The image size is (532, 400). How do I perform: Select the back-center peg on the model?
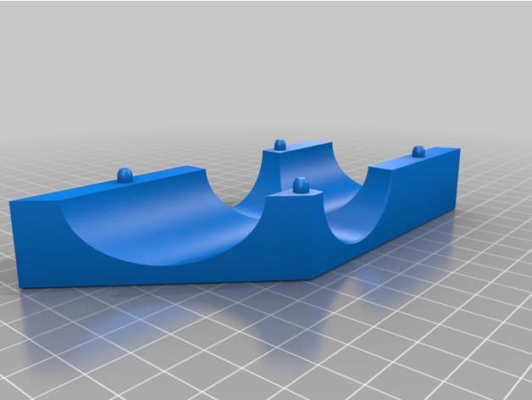(280, 144)
